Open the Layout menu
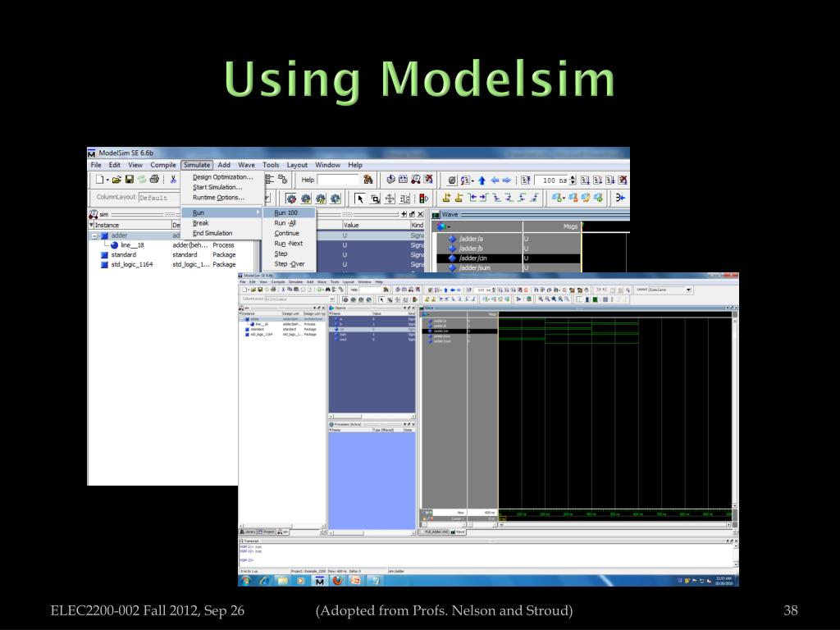The width and height of the screenshot is (840, 630). [297, 165]
